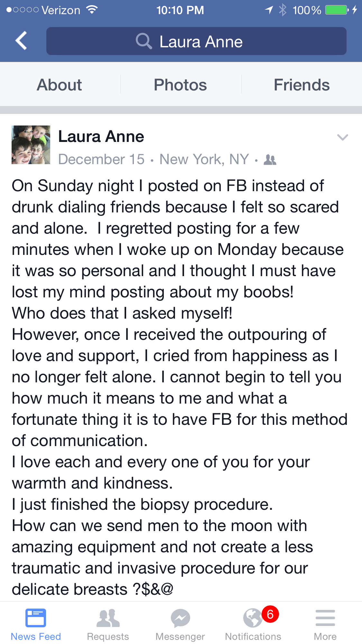Switch to the About tab
This screenshot has width=362, height=644.
[60, 85]
